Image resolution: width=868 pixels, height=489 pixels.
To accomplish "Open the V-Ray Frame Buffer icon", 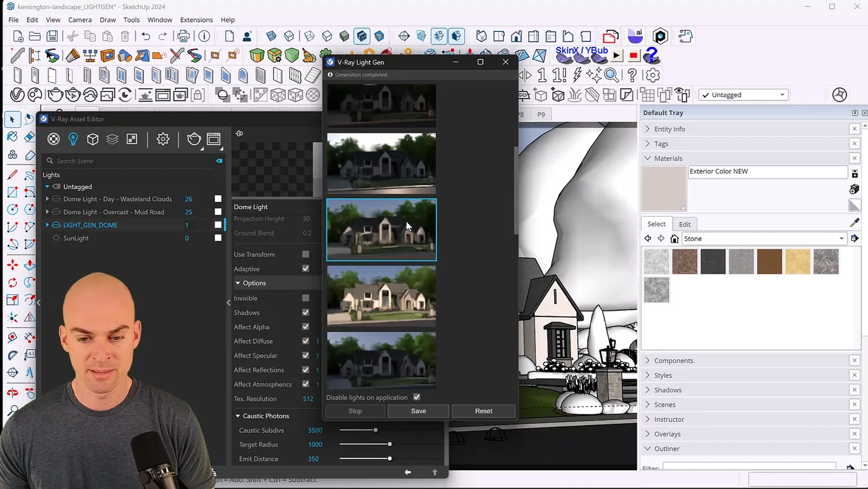I will tap(213, 139).
